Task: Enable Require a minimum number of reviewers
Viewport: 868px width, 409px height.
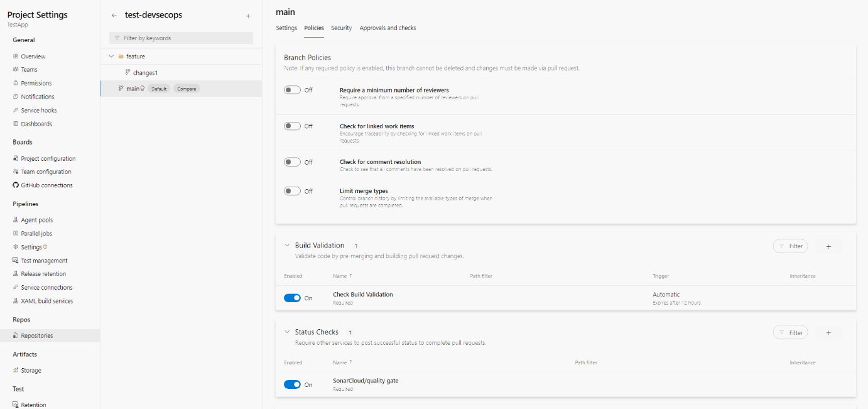Action: [x=292, y=90]
